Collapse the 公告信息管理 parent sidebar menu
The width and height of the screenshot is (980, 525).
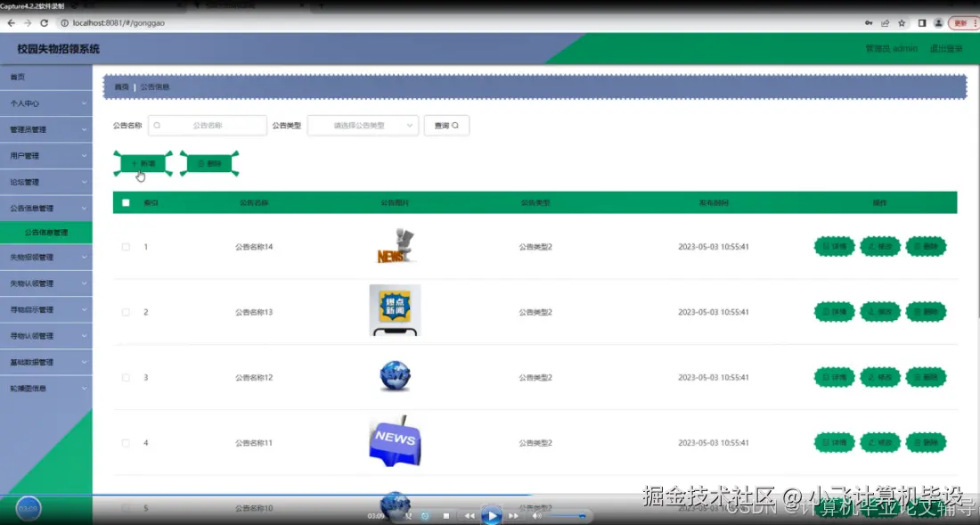(x=46, y=208)
